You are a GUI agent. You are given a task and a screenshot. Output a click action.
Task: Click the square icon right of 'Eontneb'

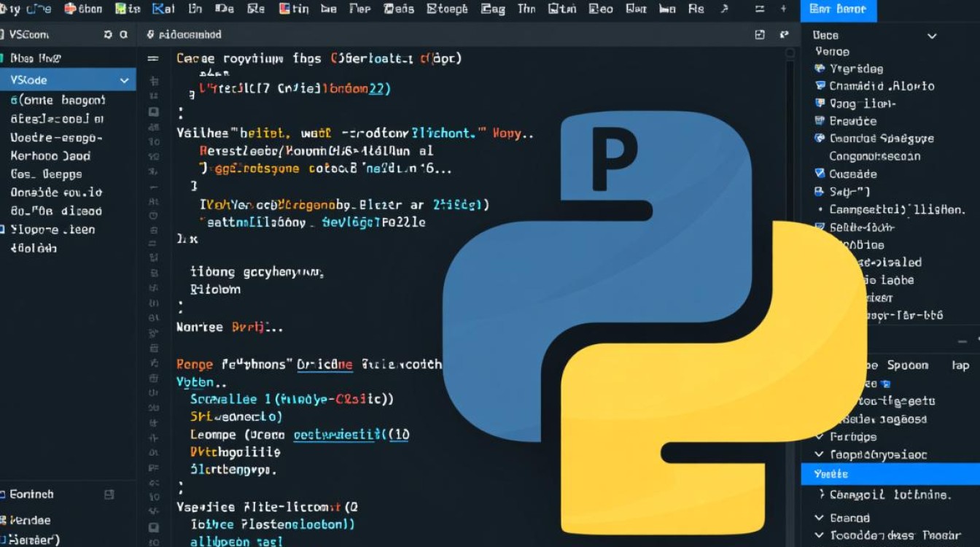point(109,494)
